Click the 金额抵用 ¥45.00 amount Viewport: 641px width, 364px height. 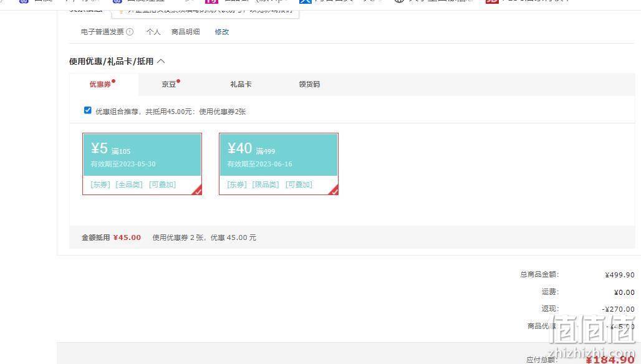click(x=127, y=237)
